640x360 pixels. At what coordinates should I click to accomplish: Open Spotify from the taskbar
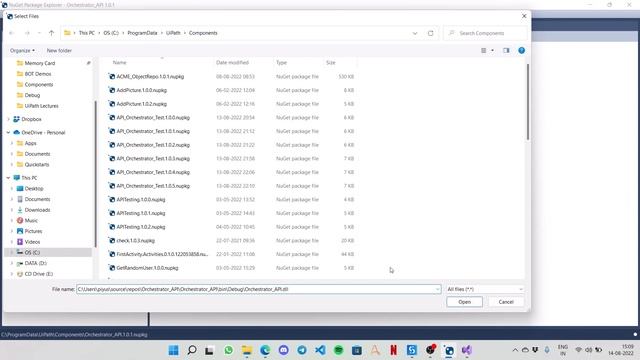[339, 350]
